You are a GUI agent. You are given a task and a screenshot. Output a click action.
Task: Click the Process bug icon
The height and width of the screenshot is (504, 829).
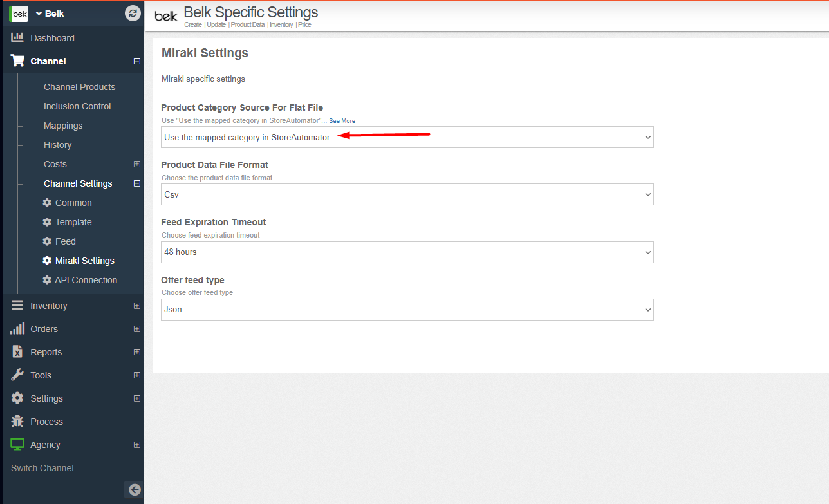[x=17, y=421]
